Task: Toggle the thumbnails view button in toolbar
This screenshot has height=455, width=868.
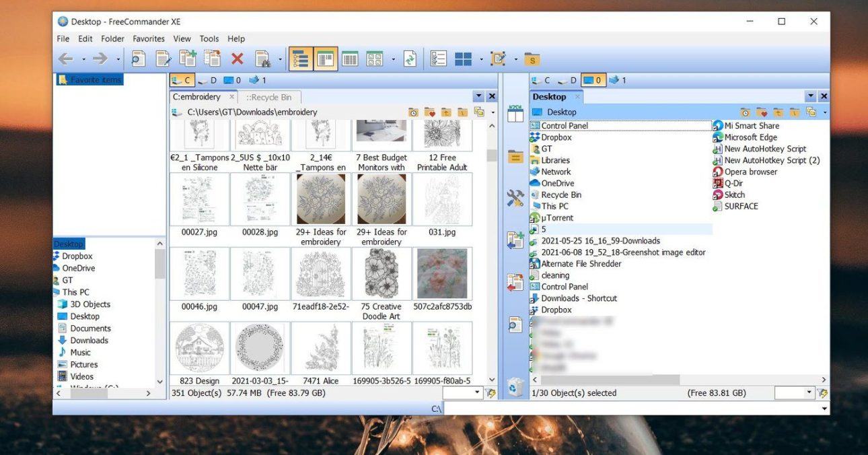Action: coord(374,59)
